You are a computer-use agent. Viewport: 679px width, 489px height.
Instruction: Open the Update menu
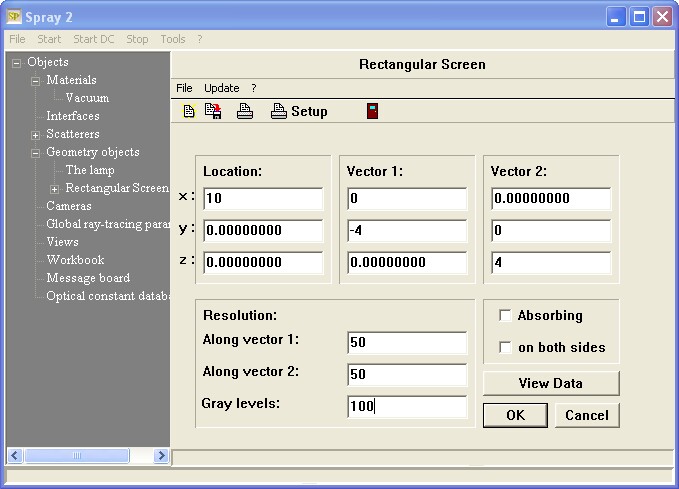click(x=222, y=88)
